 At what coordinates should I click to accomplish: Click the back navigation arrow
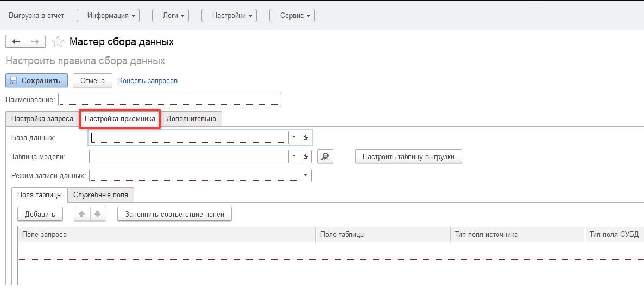15,42
